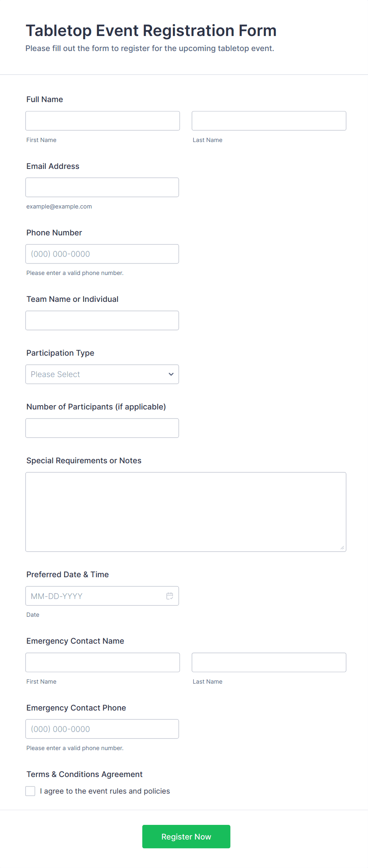Click the Phone Number input field

(x=102, y=254)
